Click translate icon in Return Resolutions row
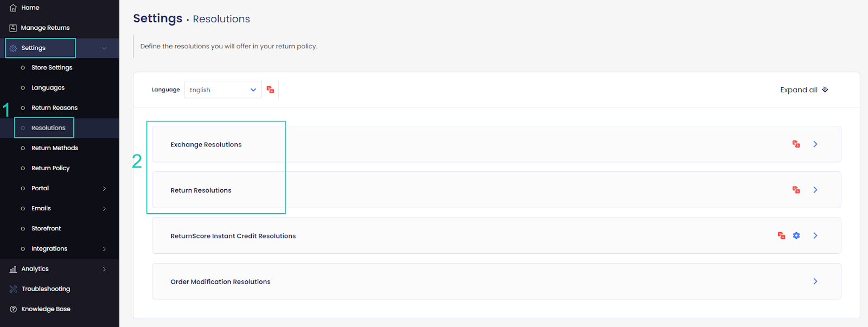Viewport: 868px width, 327px height. click(x=796, y=190)
